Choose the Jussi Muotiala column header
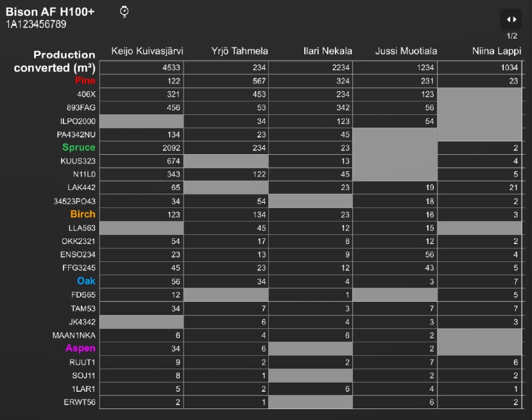This screenshot has width=532, height=420. tap(404, 51)
